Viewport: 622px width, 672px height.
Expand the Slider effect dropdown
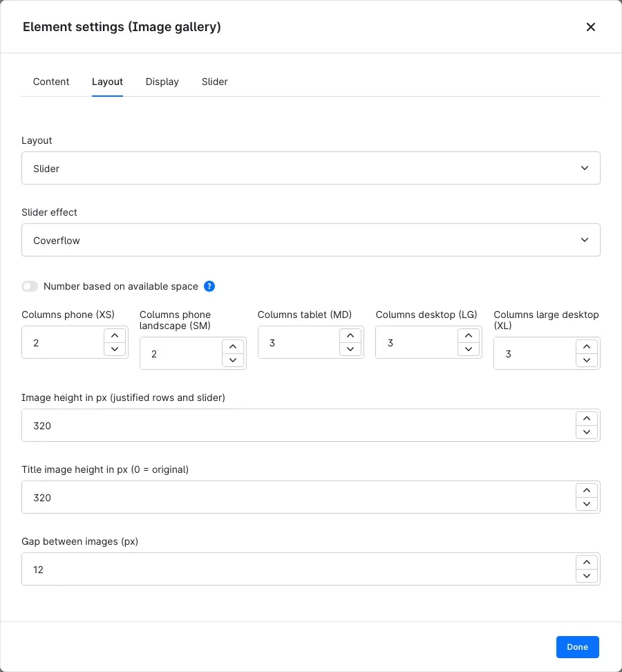(310, 240)
